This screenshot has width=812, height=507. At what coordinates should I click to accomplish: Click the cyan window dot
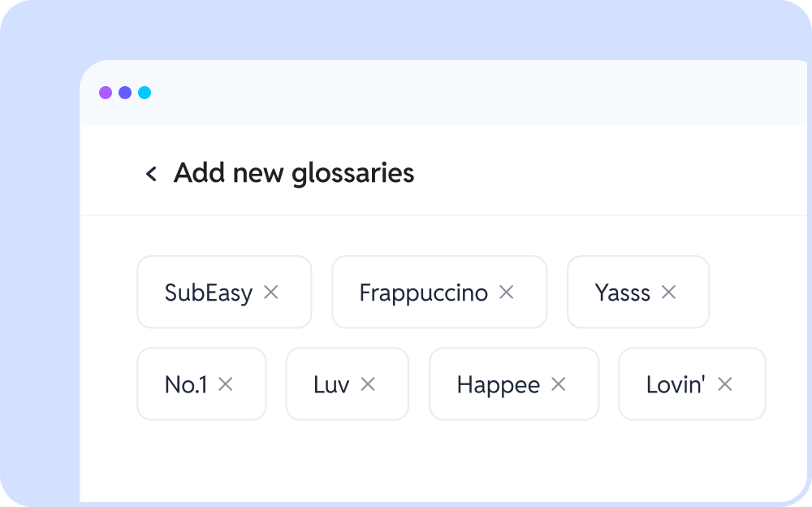tap(145, 93)
